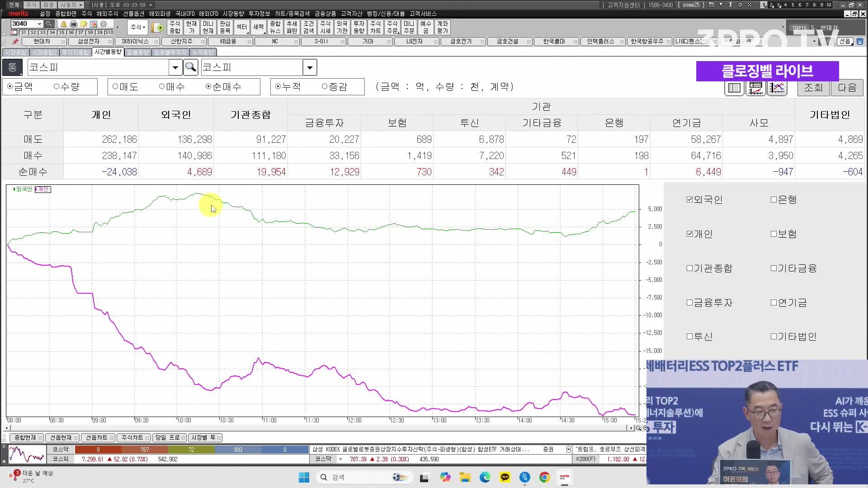Expand the second 코스피 combo box arrow

click(310, 68)
